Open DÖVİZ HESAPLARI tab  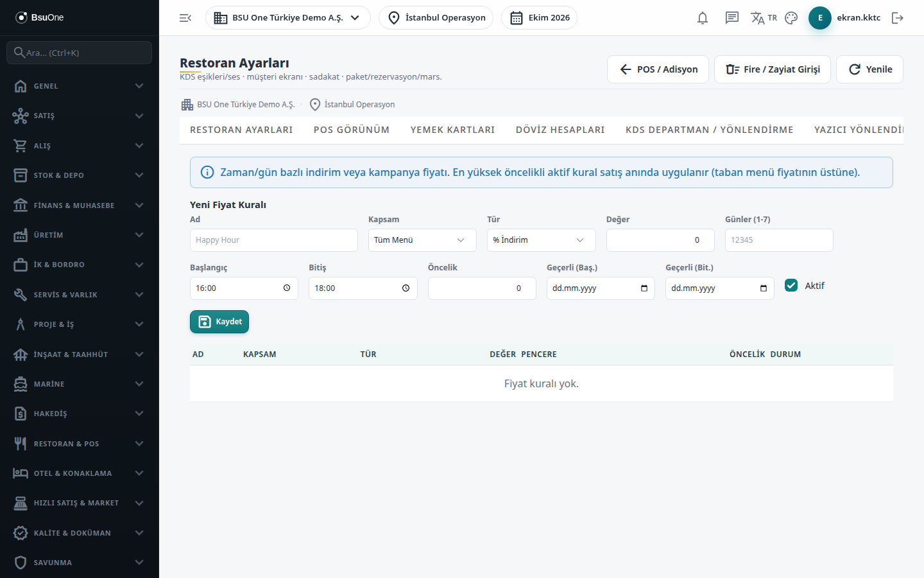click(x=560, y=130)
